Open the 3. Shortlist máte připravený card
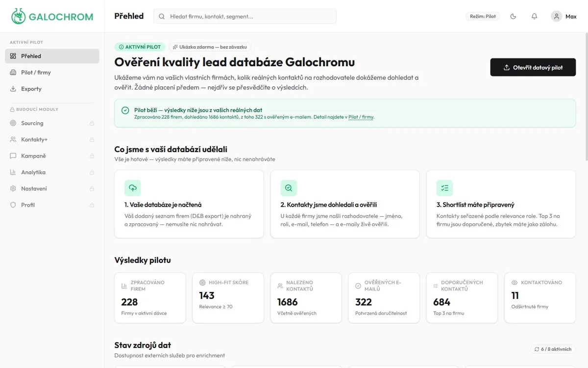 [x=501, y=204]
